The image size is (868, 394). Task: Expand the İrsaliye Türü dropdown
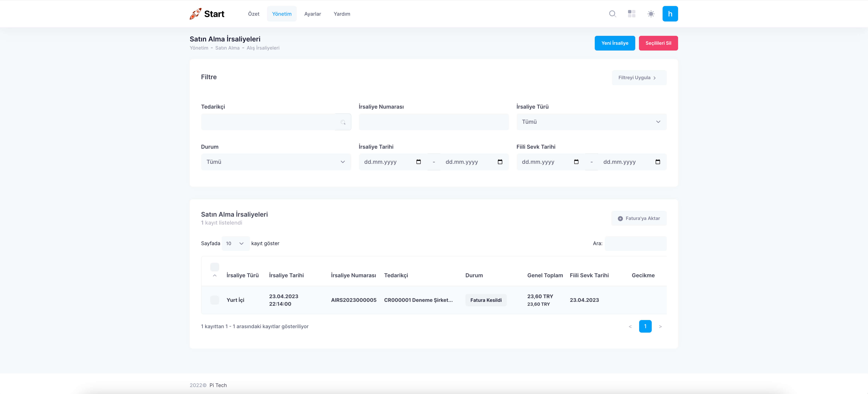pyautogui.click(x=591, y=122)
